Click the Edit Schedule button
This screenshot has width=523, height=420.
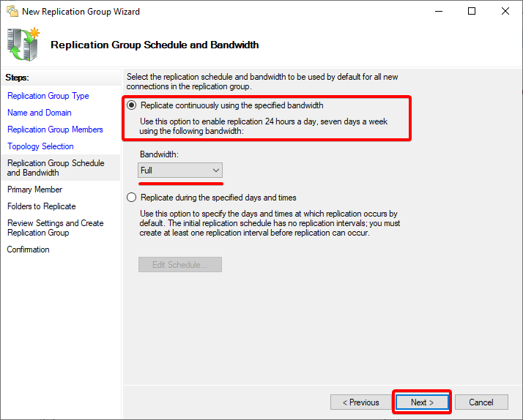pyautogui.click(x=180, y=265)
